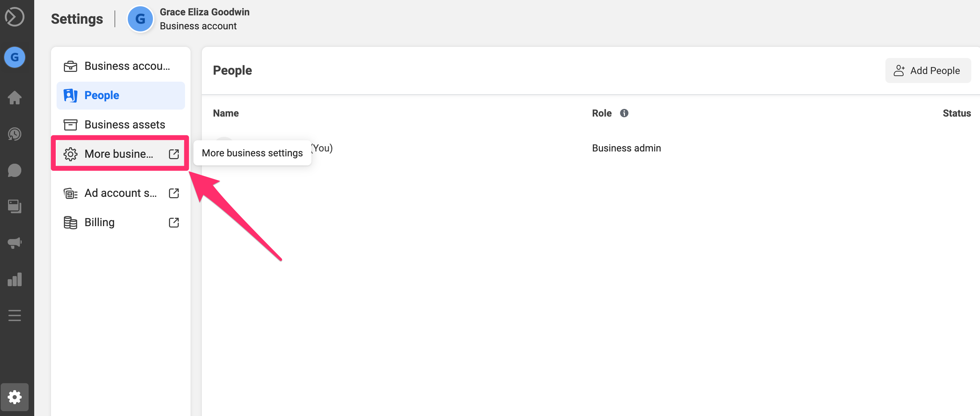Click the Billing external link icon
Screen dimensions: 980x416
click(x=174, y=222)
